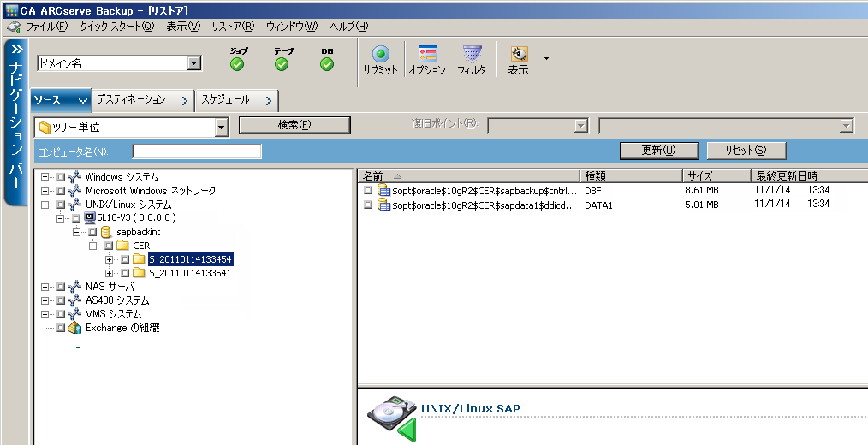Check the CER folder checkbox
This screenshot has height=445, width=868.
pos(109,246)
